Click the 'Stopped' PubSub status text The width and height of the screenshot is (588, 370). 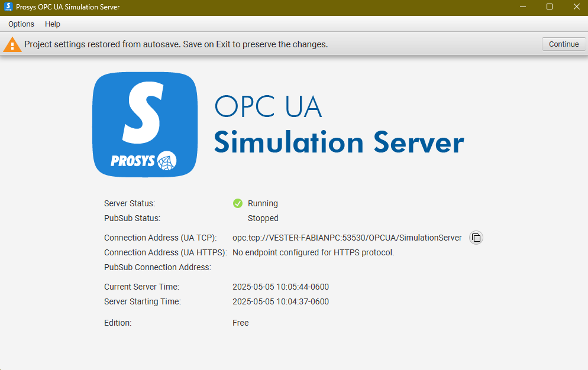(x=263, y=218)
